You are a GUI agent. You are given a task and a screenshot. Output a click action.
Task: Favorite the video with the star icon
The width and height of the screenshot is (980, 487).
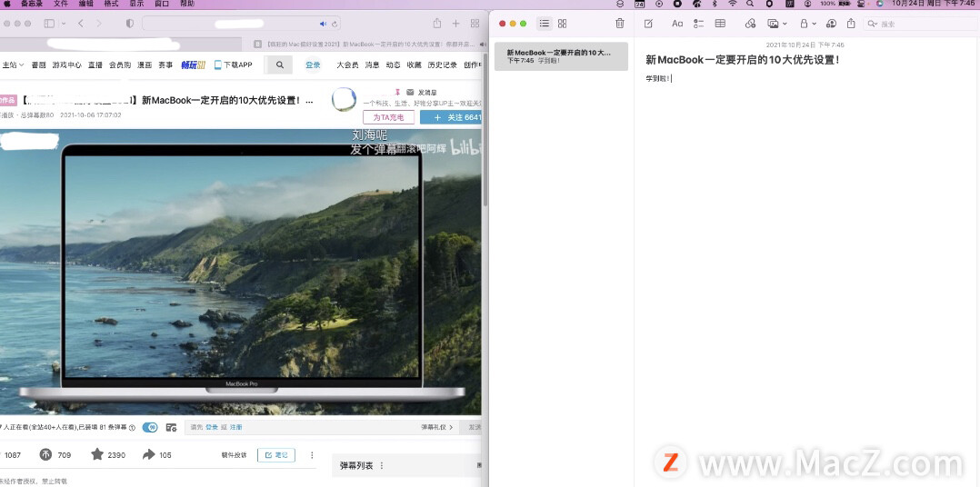point(97,454)
